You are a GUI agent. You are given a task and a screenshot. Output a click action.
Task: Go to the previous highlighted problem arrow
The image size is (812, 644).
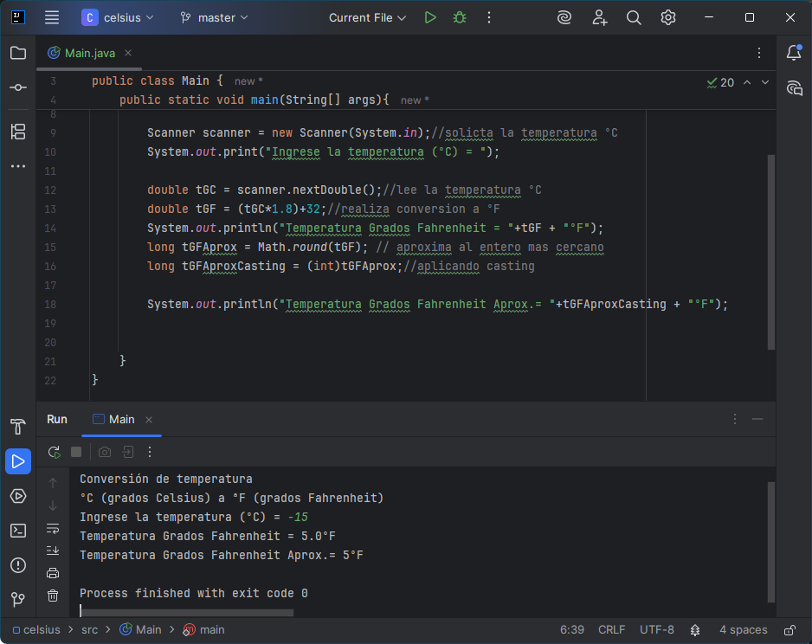pyautogui.click(x=747, y=82)
